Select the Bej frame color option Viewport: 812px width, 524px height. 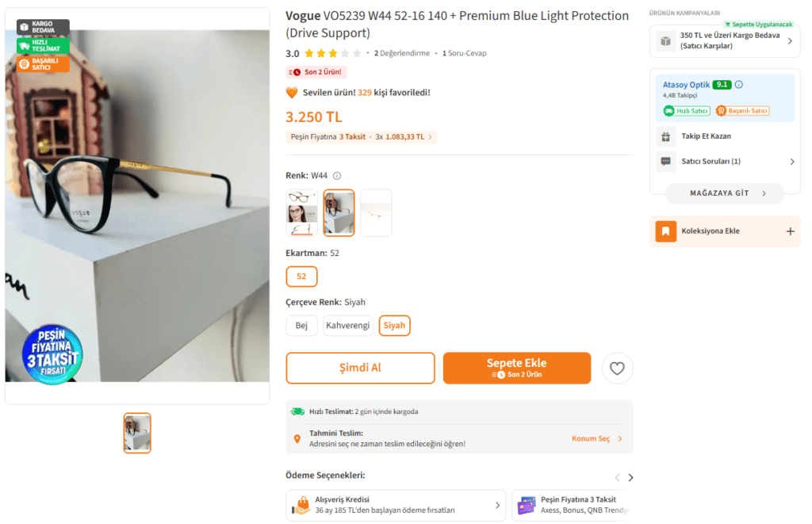(301, 326)
